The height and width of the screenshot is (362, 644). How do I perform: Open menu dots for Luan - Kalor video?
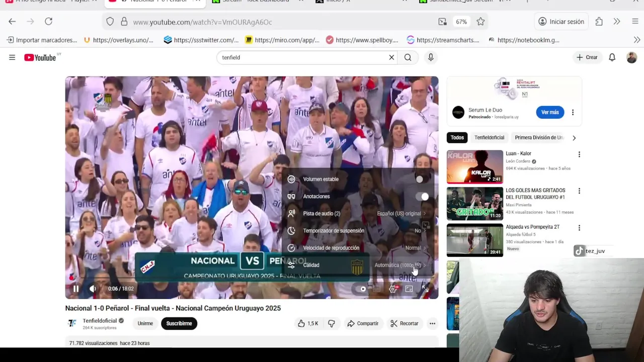click(579, 154)
